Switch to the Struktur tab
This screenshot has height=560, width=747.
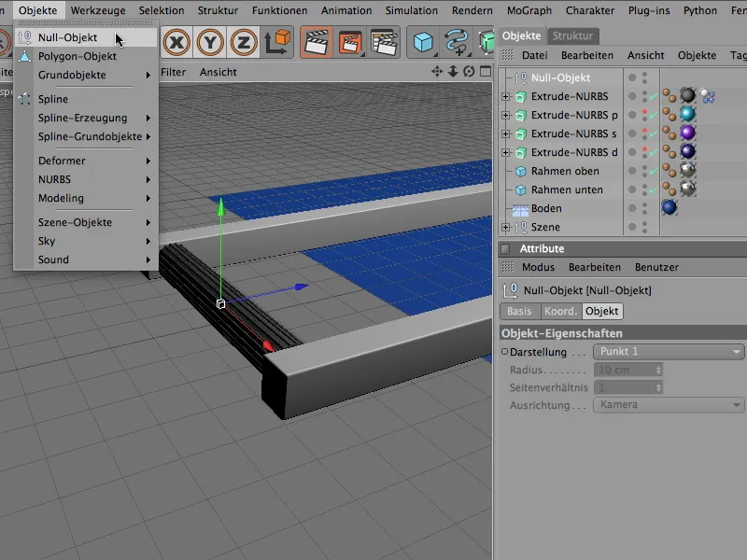pos(572,35)
